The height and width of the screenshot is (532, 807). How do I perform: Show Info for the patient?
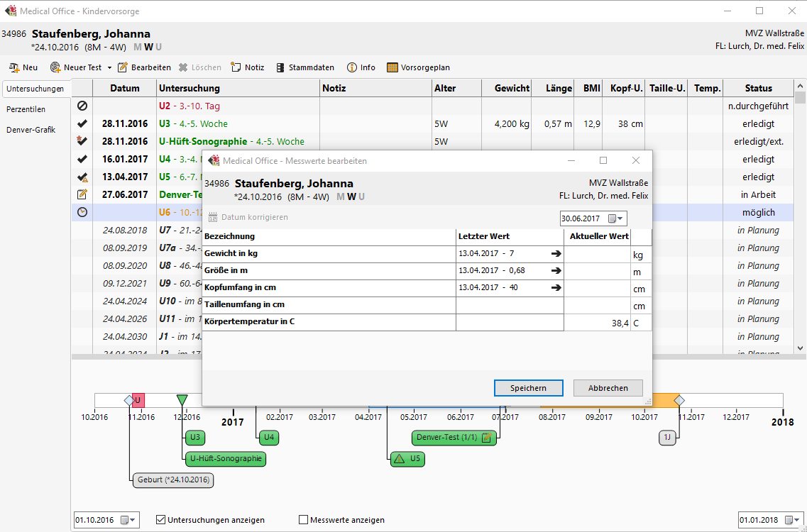361,67
